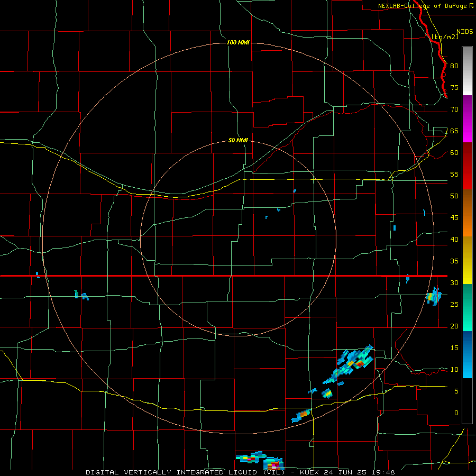
Task: Click the 70 scale value
Action: (454, 109)
